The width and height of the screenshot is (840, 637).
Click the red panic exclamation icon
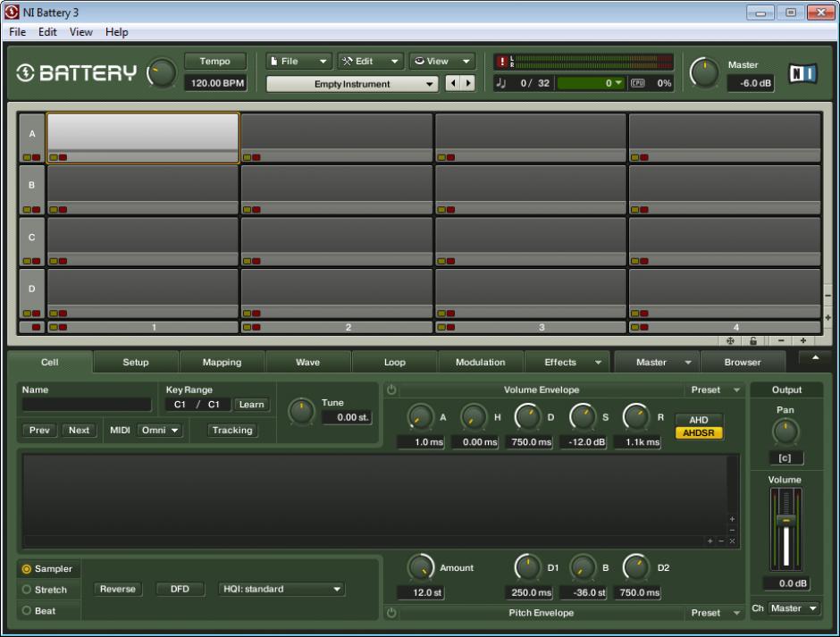(502, 62)
